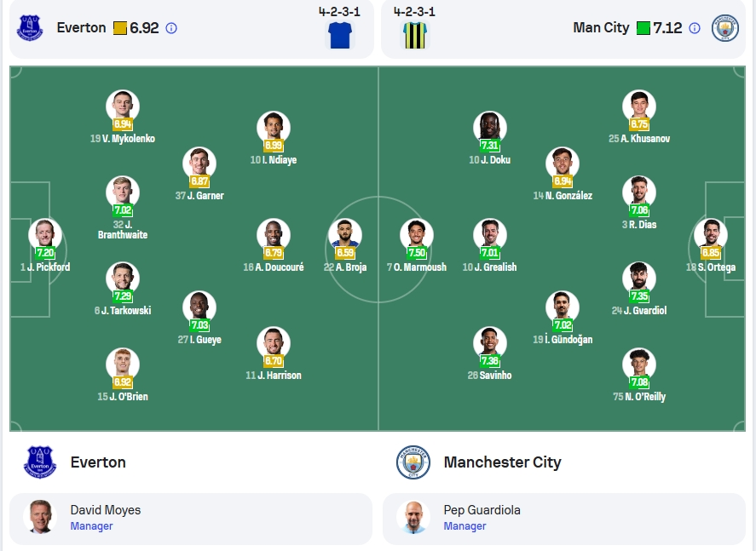Click the Everton team name below pitch
This screenshot has width=756, height=551.
[98, 462]
